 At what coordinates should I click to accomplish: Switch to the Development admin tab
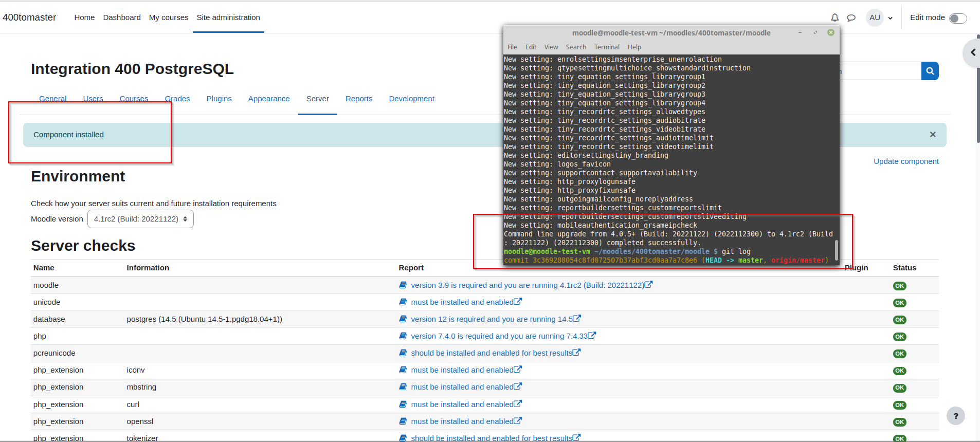411,99
